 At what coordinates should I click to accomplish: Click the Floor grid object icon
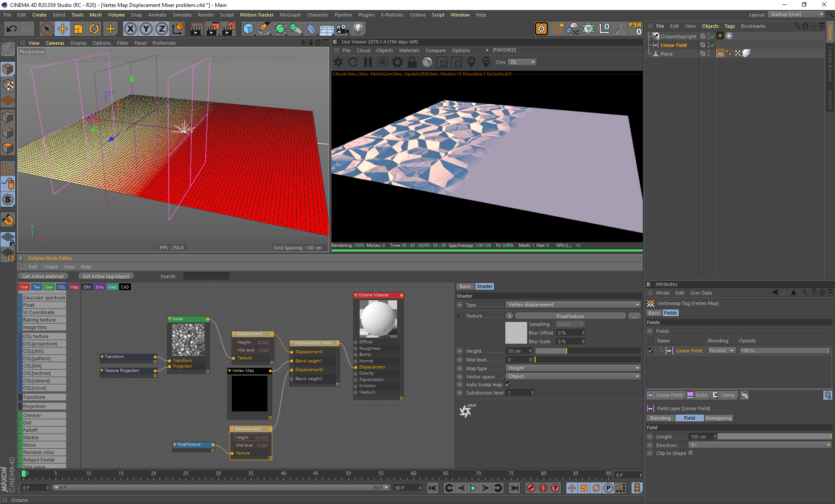click(x=327, y=29)
